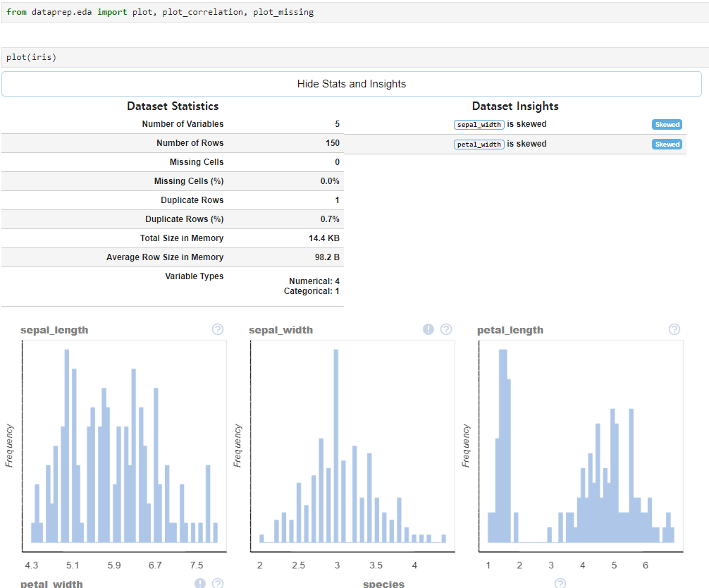Click the Categorical: 1 text
Viewport: 709px width, 588px height.
pos(312,291)
